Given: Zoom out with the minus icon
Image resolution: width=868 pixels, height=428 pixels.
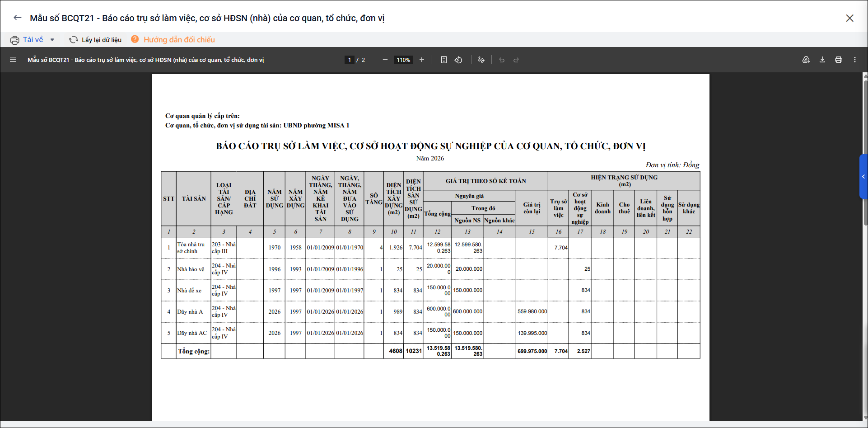Looking at the screenshot, I should [385, 60].
